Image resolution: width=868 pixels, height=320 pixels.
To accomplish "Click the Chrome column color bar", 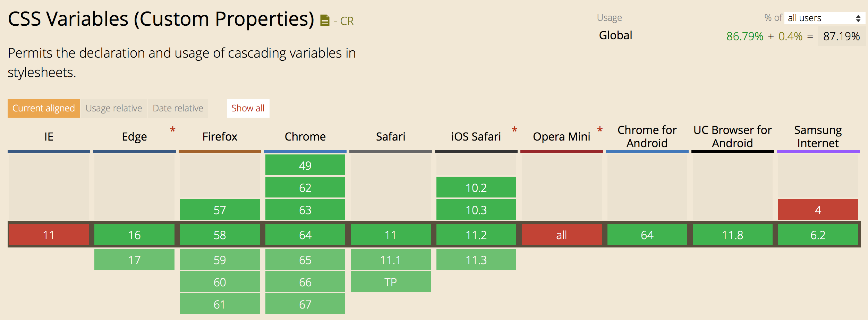I will click(305, 151).
